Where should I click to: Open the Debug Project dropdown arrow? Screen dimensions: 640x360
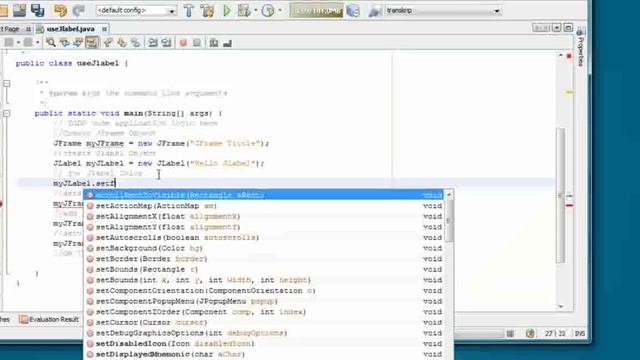point(256,11)
